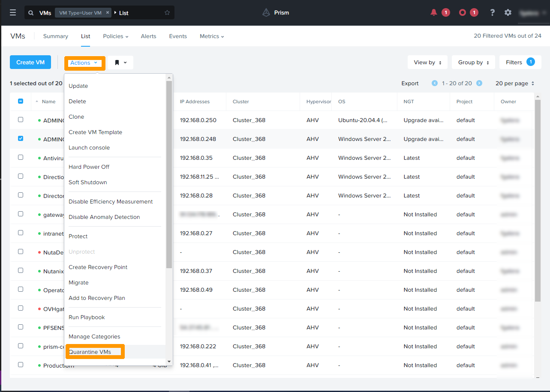Check the Antivirus VM row checkbox
550x392 pixels.
point(20,157)
